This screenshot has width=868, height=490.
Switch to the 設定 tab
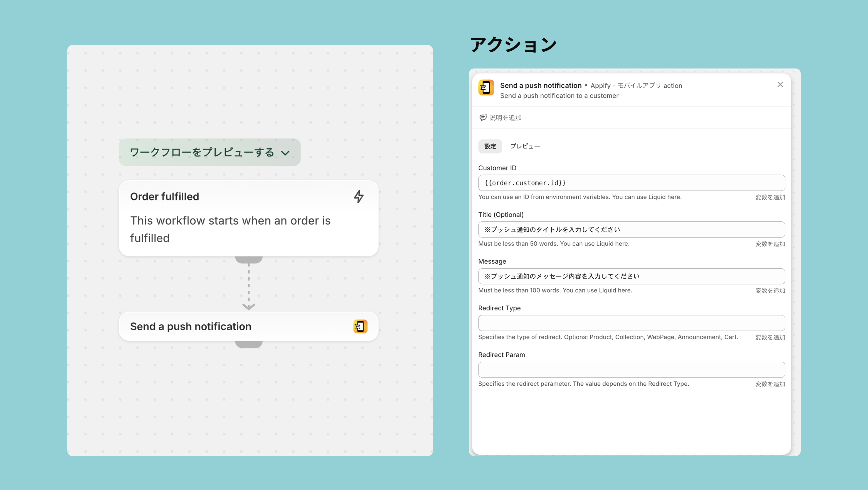pos(490,146)
